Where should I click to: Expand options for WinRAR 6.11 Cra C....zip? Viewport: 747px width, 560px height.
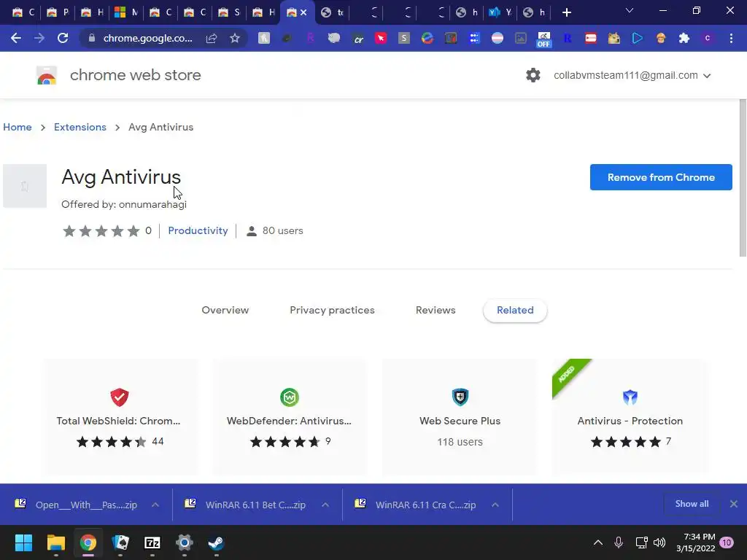[495, 505]
